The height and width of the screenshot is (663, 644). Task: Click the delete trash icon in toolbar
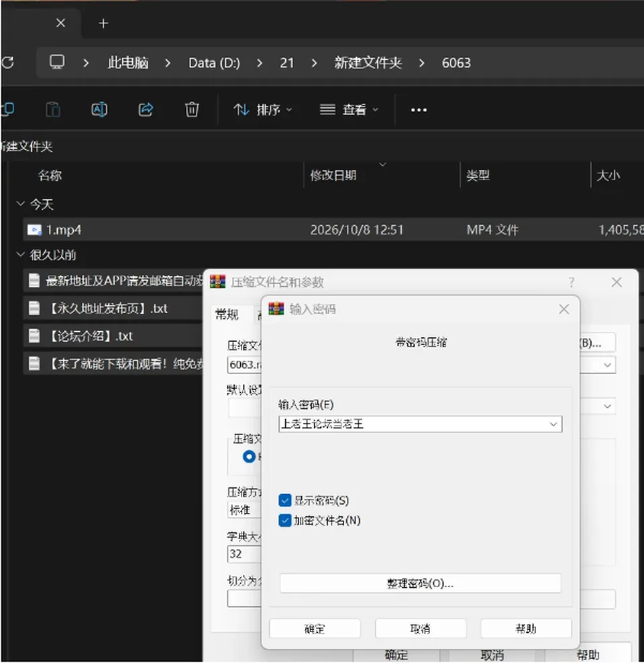pos(192,109)
